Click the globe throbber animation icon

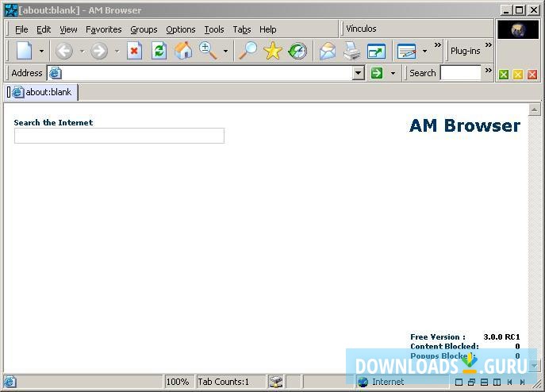point(518,29)
